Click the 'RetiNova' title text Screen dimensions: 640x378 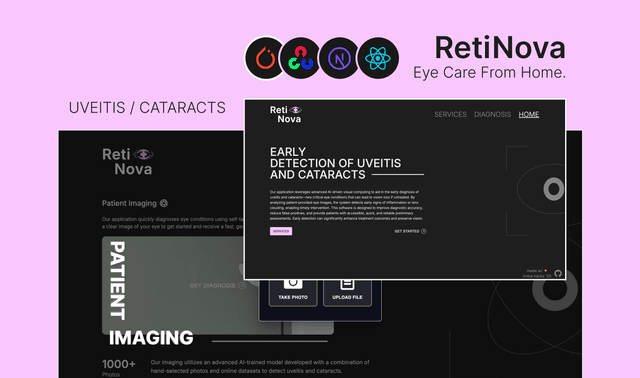(500, 48)
